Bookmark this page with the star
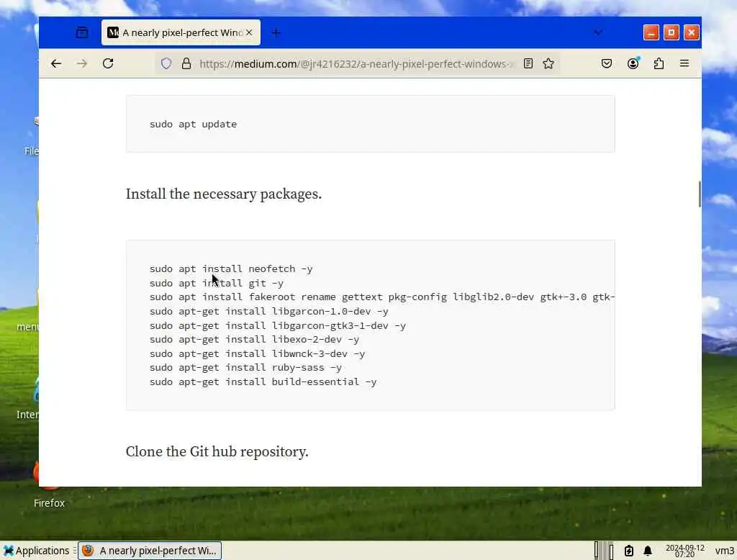 548,63
